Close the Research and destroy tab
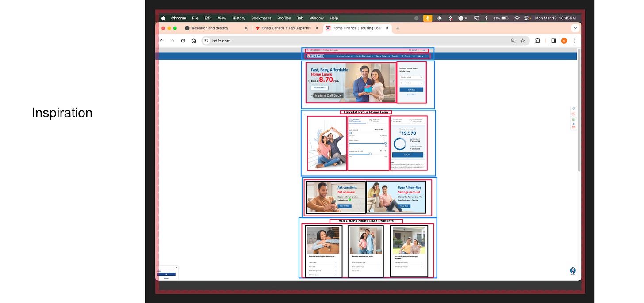644x303 pixels. 246,28
